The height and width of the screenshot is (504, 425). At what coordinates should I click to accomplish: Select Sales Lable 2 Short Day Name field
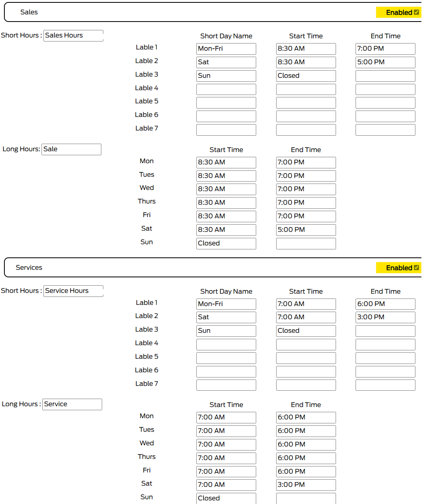(x=226, y=62)
